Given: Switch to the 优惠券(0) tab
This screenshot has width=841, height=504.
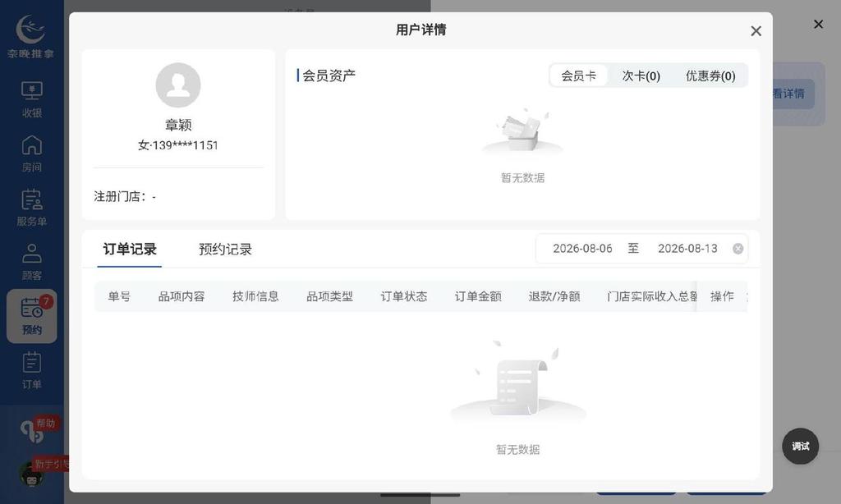Looking at the screenshot, I should (710, 76).
